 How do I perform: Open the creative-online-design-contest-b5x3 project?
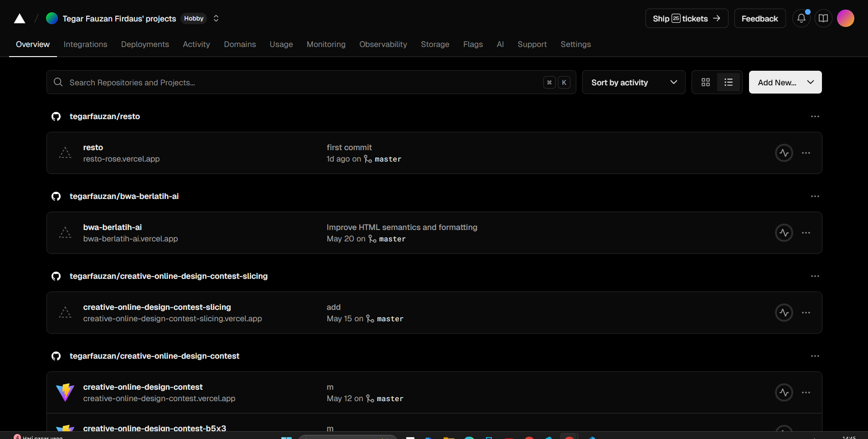pos(155,428)
